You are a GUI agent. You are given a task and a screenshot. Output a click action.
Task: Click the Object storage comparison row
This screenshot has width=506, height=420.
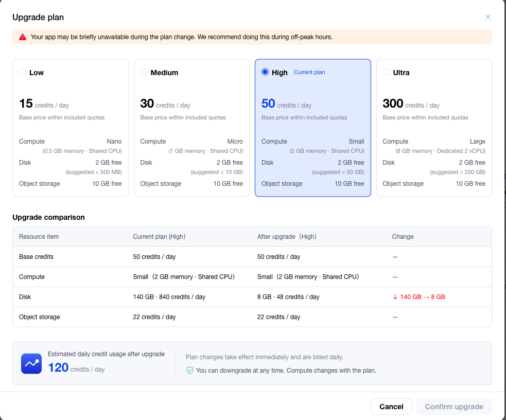(252, 317)
